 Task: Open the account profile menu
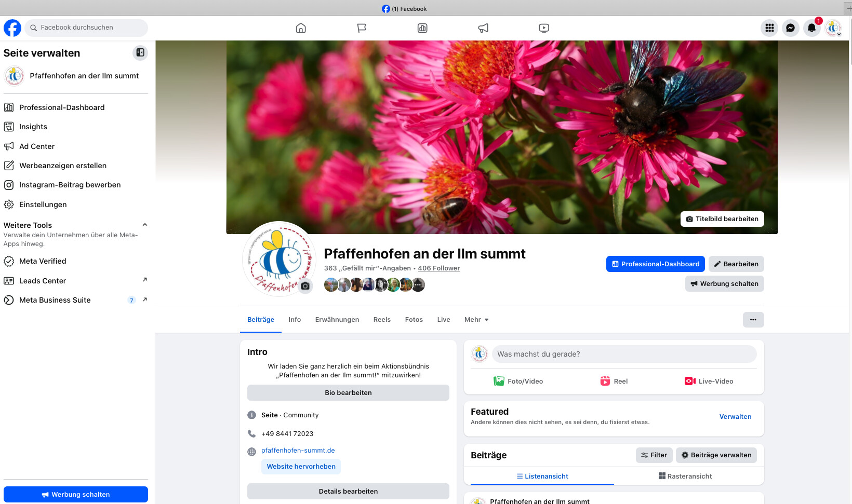(833, 28)
